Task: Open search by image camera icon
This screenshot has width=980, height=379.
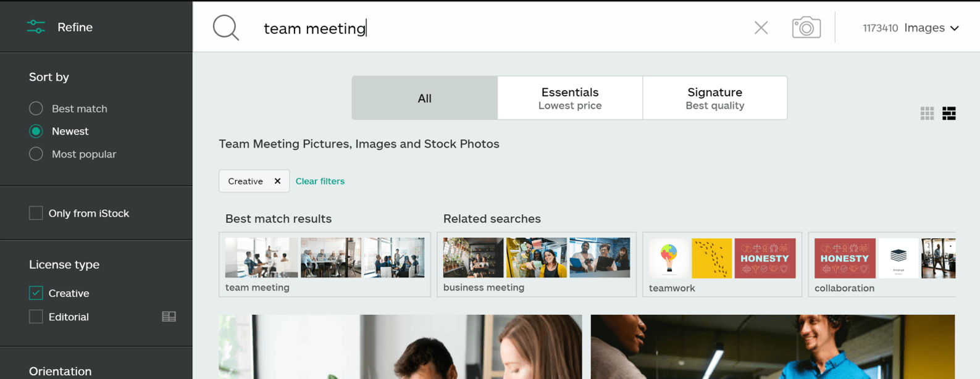Action: click(x=806, y=28)
